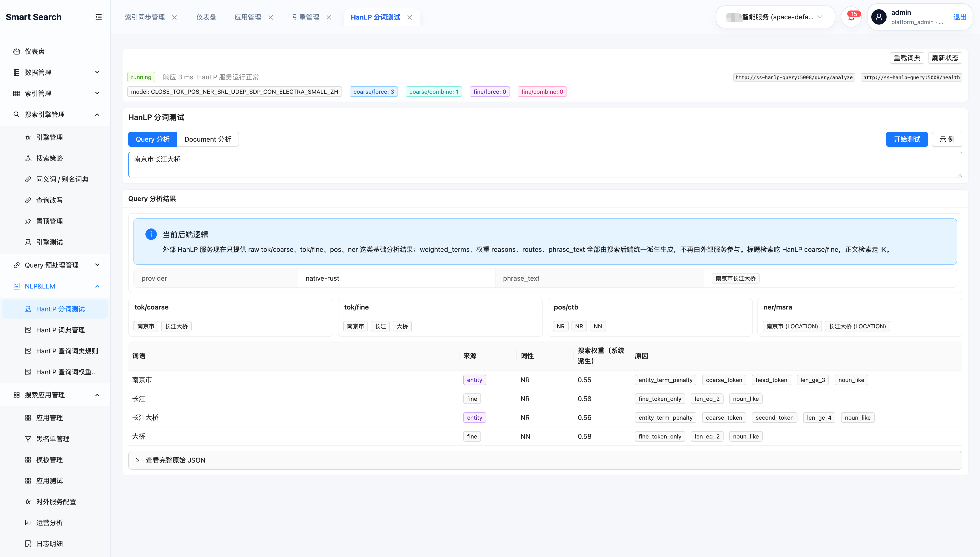Click the chart icon beside 运营分析
This screenshot has width=980, height=557.
(x=28, y=523)
